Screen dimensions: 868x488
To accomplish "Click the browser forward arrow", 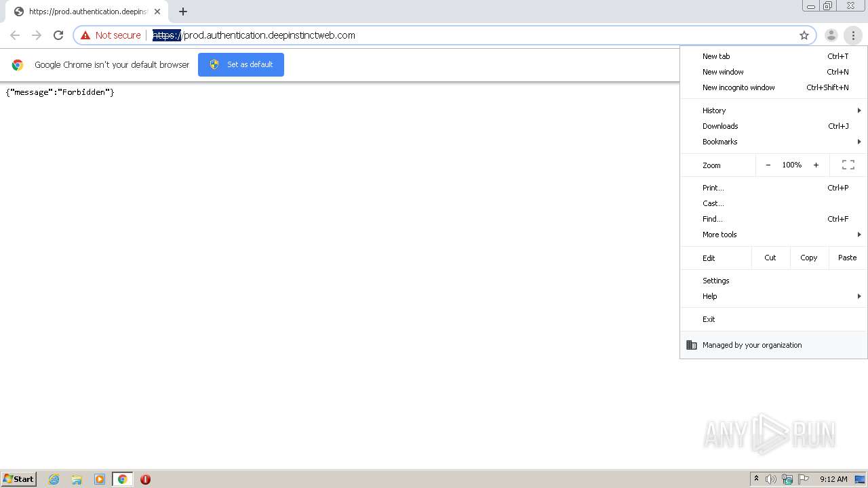I will coord(37,35).
